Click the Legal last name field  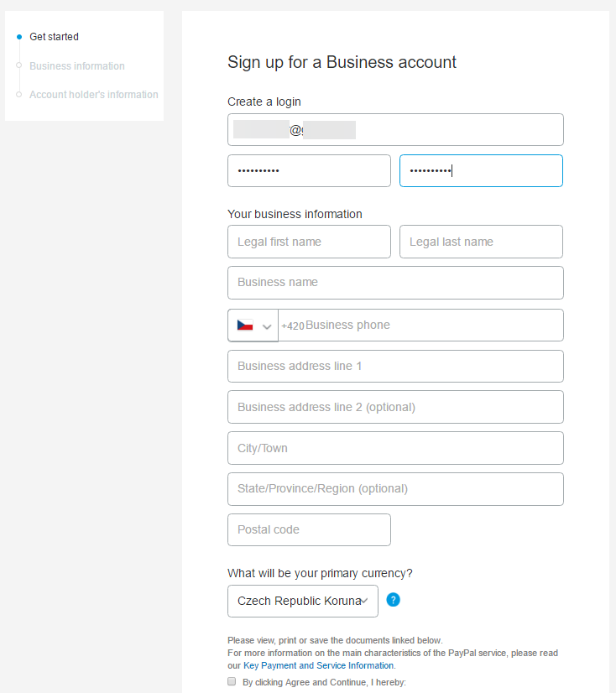click(x=481, y=242)
